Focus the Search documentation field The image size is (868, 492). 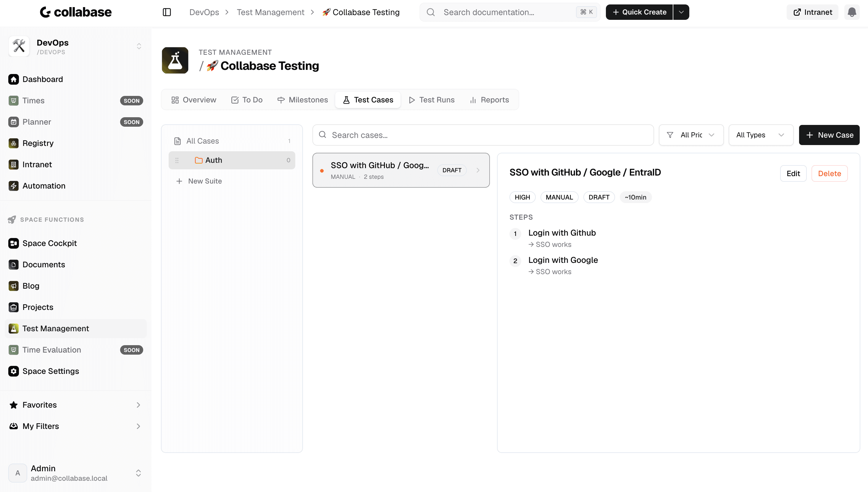point(509,12)
